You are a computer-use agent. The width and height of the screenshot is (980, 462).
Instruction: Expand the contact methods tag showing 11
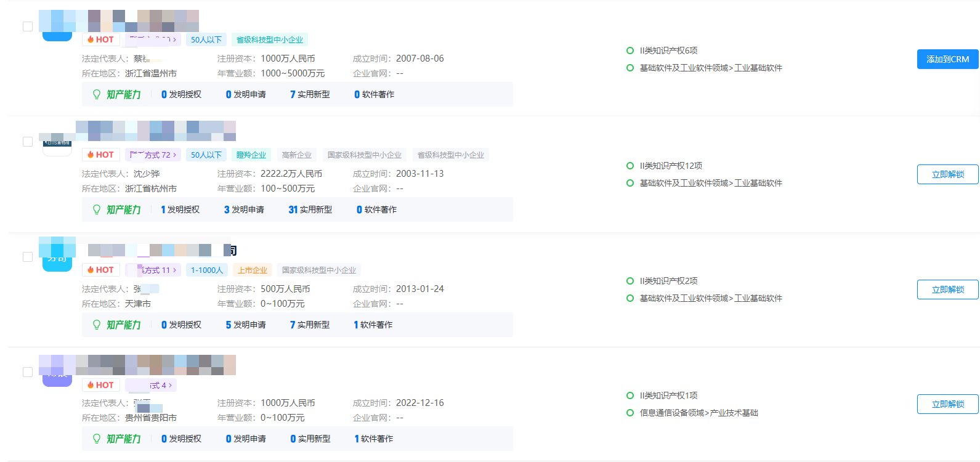click(x=153, y=270)
